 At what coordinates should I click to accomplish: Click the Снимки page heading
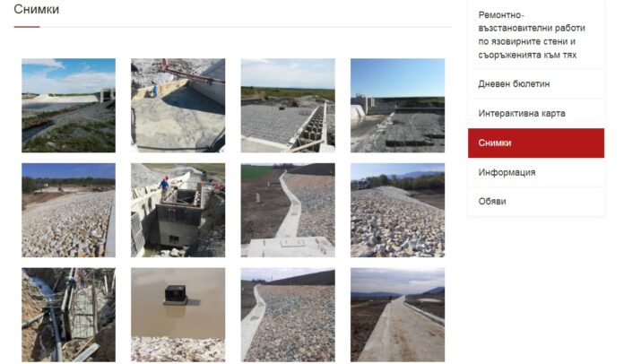point(36,9)
